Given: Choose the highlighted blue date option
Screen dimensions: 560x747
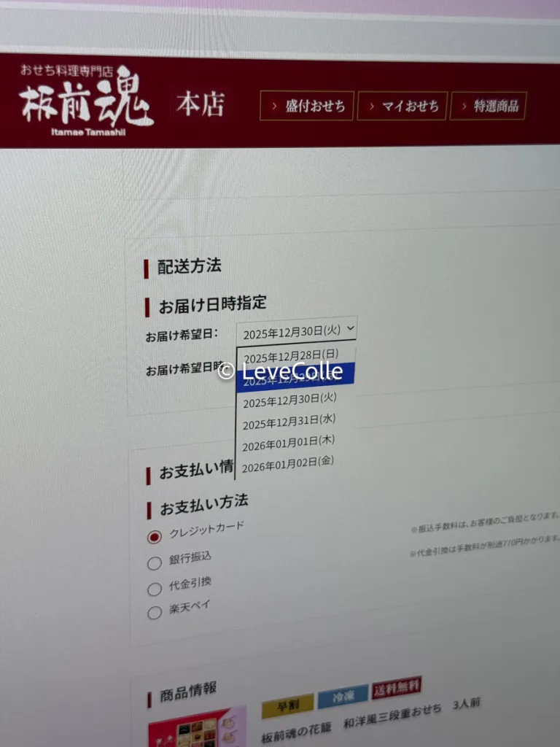Looking at the screenshot, I should (x=295, y=377).
